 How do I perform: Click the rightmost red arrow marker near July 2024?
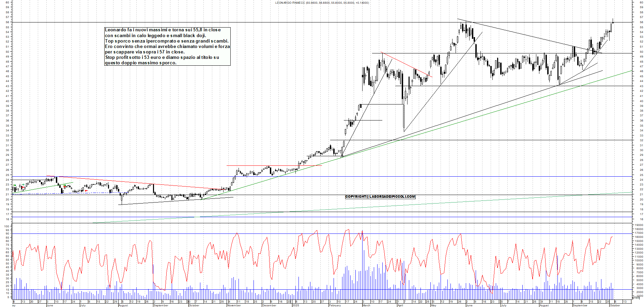[x=86, y=191]
